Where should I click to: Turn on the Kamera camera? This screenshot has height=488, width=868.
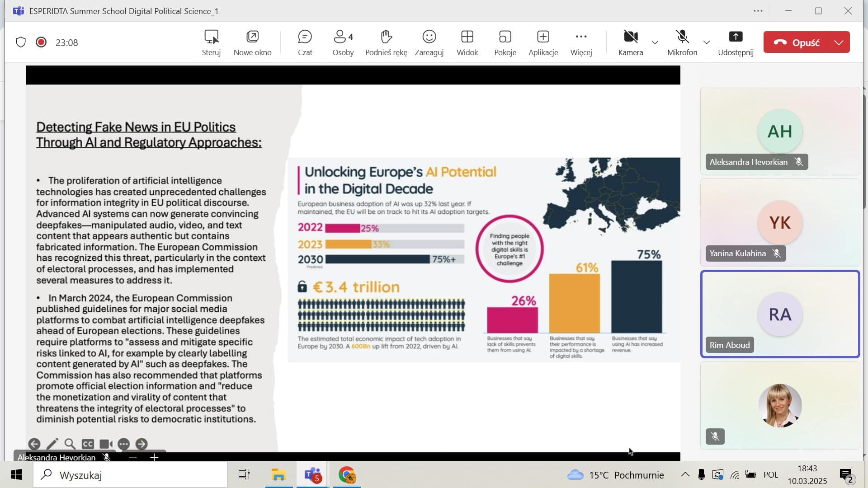(x=631, y=42)
